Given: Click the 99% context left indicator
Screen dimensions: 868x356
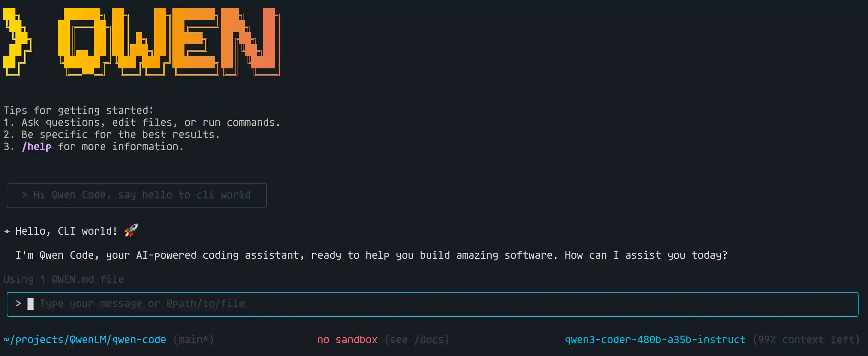Looking at the screenshot, I should click(805, 340).
